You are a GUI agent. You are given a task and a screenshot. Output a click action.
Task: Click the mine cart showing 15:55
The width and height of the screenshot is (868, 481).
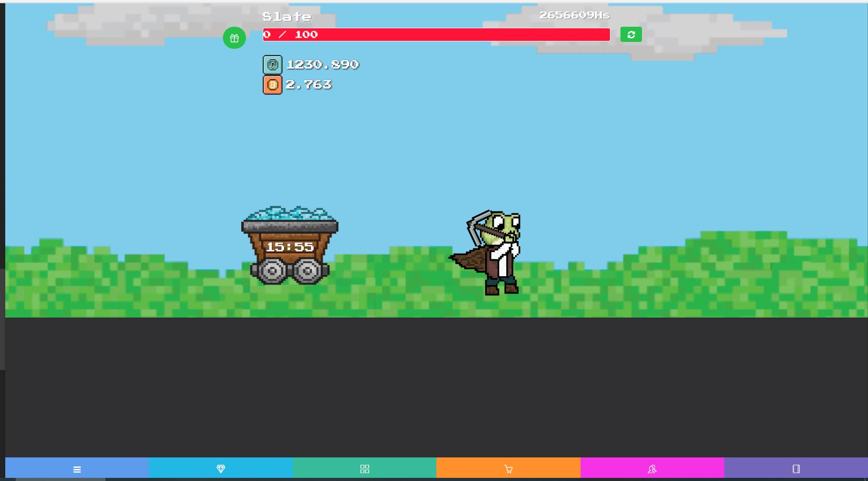click(x=290, y=245)
